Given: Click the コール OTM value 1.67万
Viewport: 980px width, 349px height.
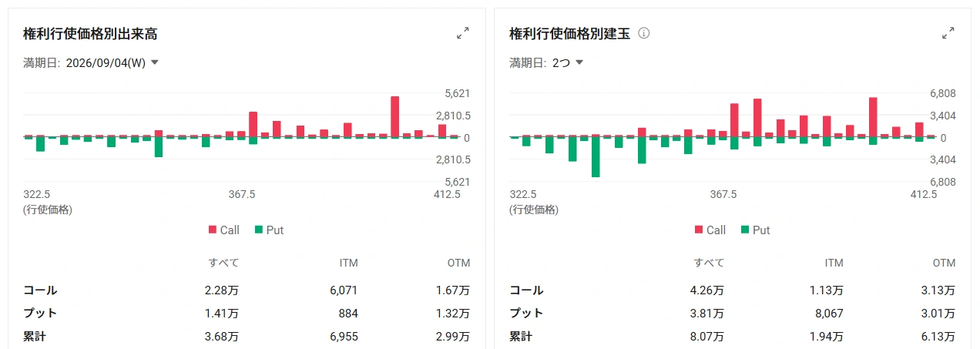Looking at the screenshot, I should click(x=453, y=290).
